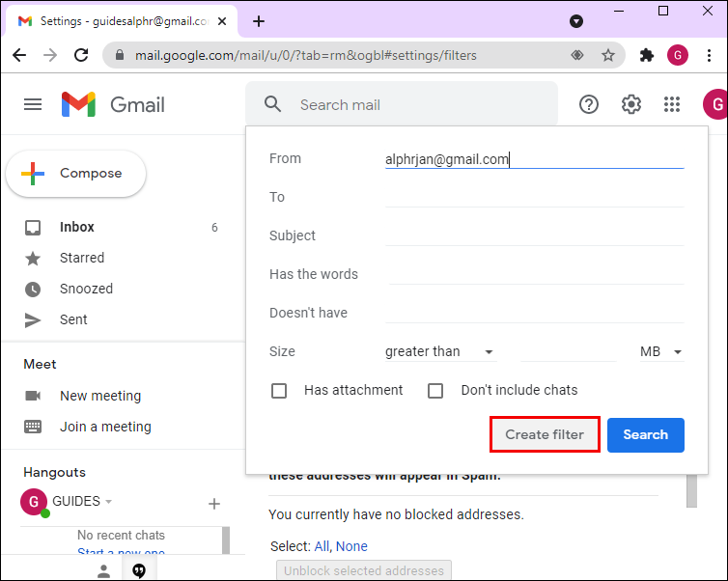Viewport: 728px width, 581px height.
Task: Click the Support help question mark icon
Action: coord(589,104)
